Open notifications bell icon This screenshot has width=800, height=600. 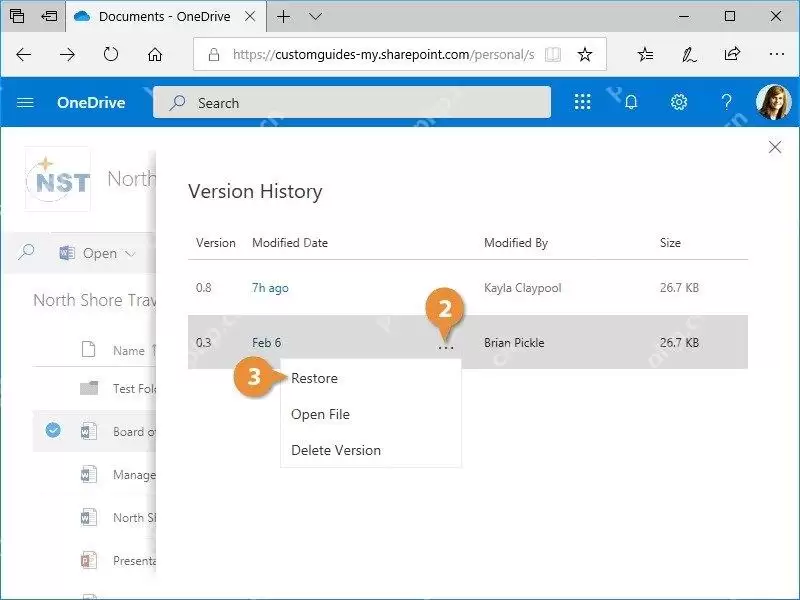(631, 103)
